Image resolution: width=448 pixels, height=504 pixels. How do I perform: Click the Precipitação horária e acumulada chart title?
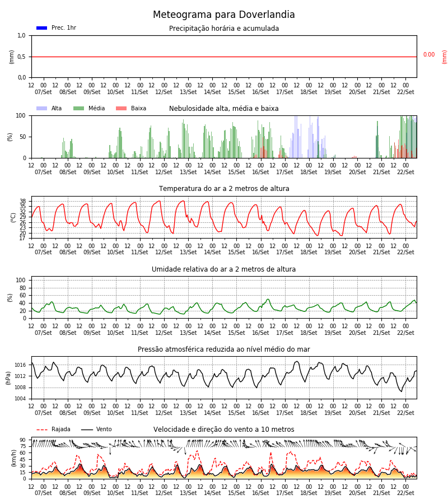coord(224,29)
